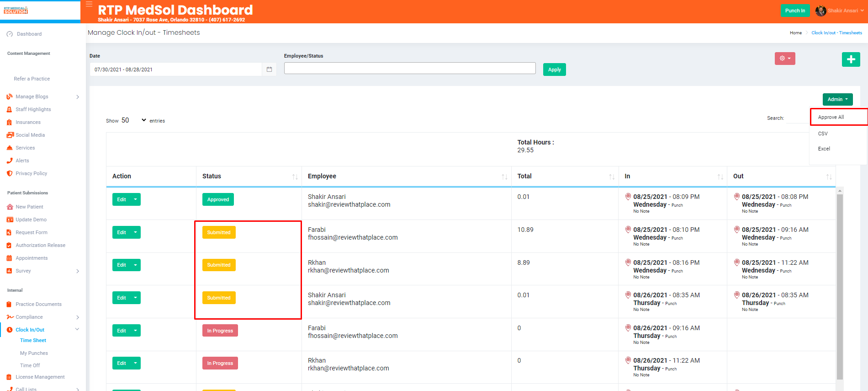Click the Authorization Release icon
Image resolution: width=868 pixels, height=391 pixels.
click(x=10, y=245)
